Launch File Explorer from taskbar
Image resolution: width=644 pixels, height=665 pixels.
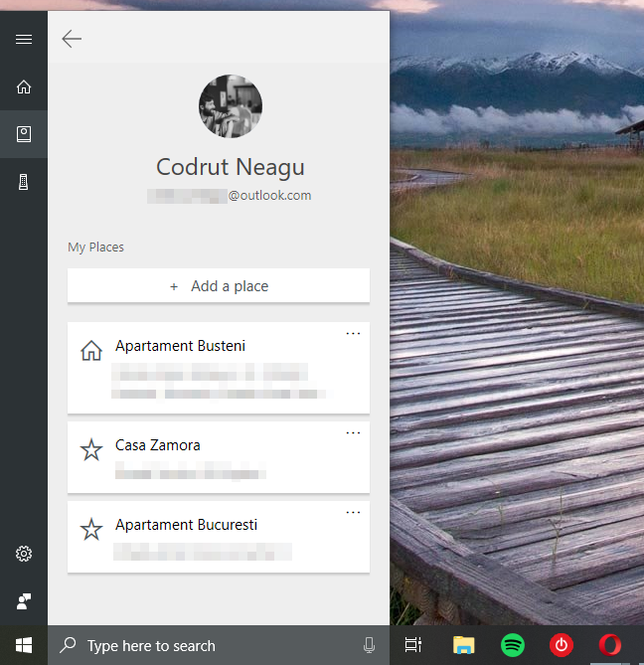click(x=463, y=645)
